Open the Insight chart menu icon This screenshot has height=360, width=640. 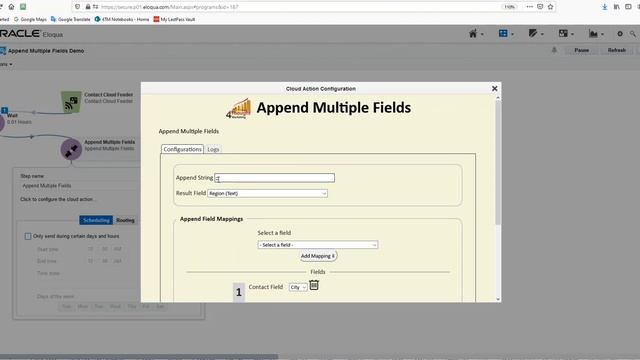(593, 34)
